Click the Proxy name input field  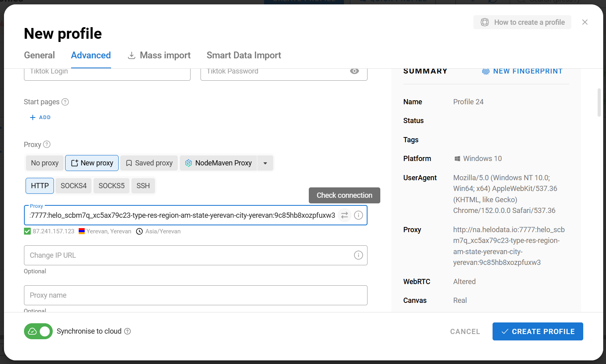click(196, 295)
